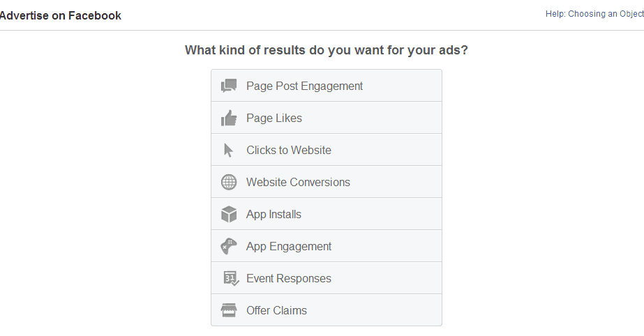The image size is (644, 336).
Task: Click the Advertise on Facebook heading
Action: coord(61,15)
